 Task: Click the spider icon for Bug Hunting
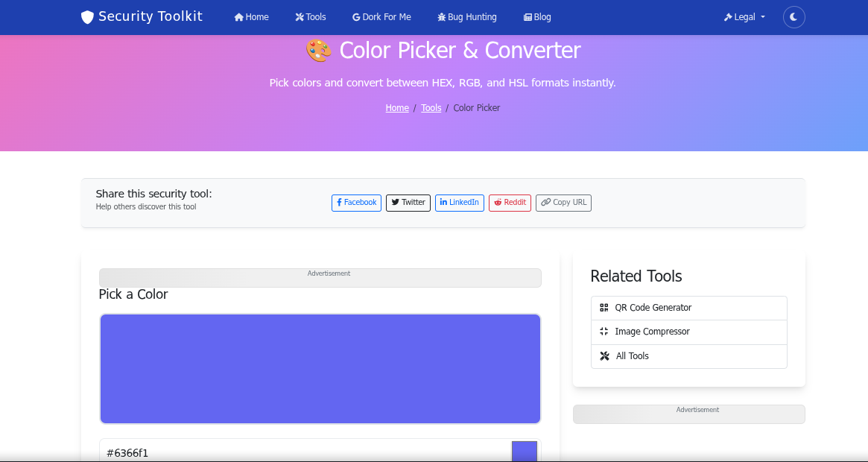coord(443,16)
